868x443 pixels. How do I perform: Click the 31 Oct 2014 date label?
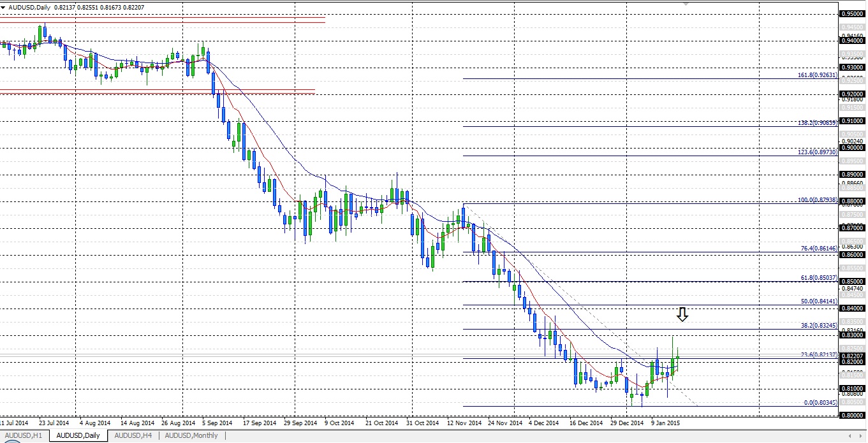[423, 423]
